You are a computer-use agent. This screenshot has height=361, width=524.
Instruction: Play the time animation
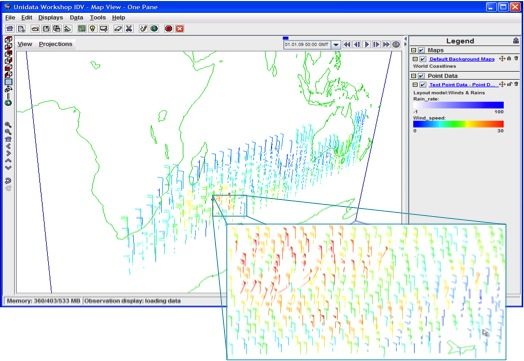point(367,44)
